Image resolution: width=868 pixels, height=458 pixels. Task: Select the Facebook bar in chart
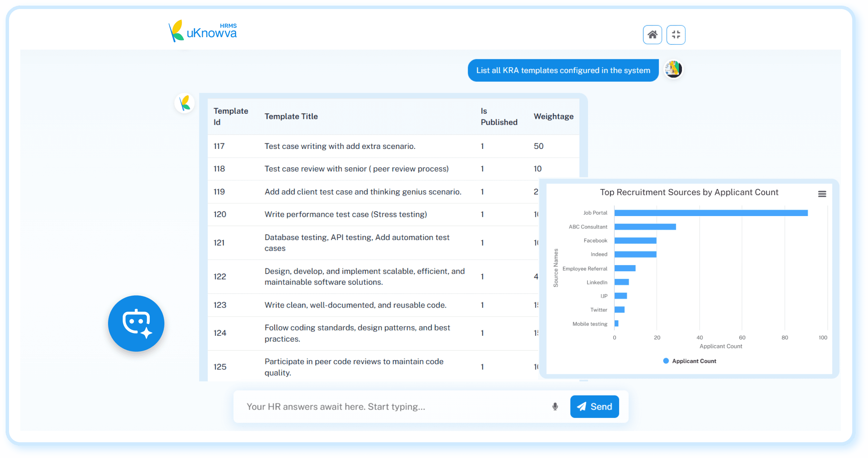[635, 241]
